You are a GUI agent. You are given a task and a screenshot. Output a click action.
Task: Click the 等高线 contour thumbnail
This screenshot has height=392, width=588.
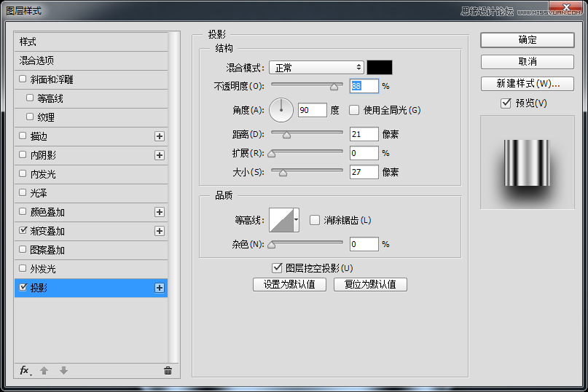(x=281, y=220)
